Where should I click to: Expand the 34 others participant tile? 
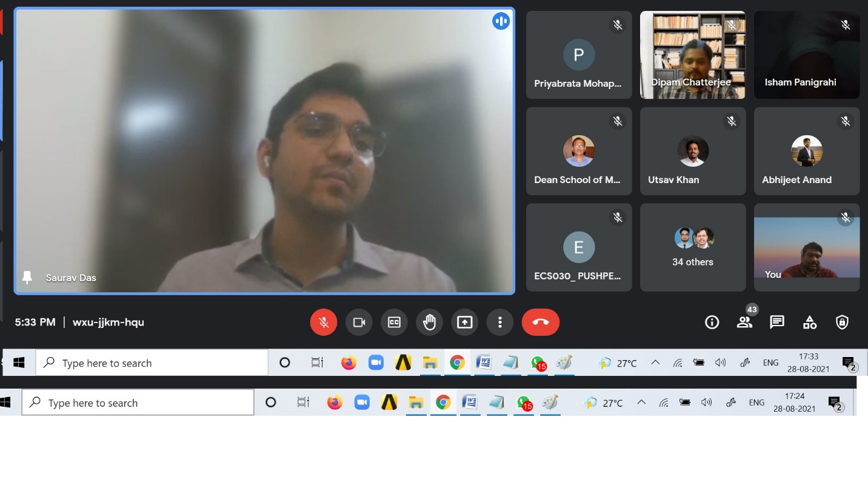[x=692, y=247]
